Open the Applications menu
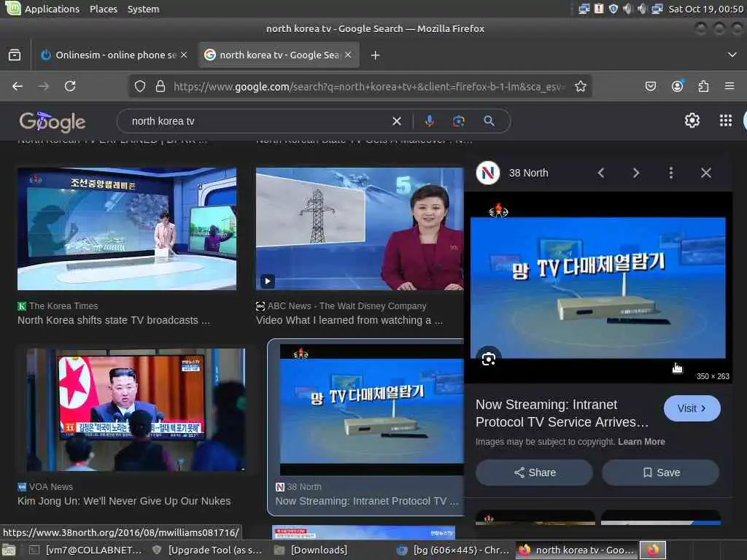 [52, 9]
